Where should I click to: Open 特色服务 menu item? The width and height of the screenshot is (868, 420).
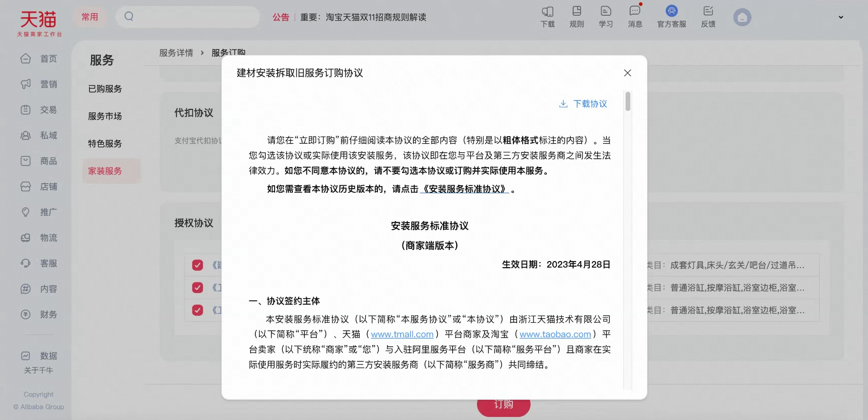[105, 144]
